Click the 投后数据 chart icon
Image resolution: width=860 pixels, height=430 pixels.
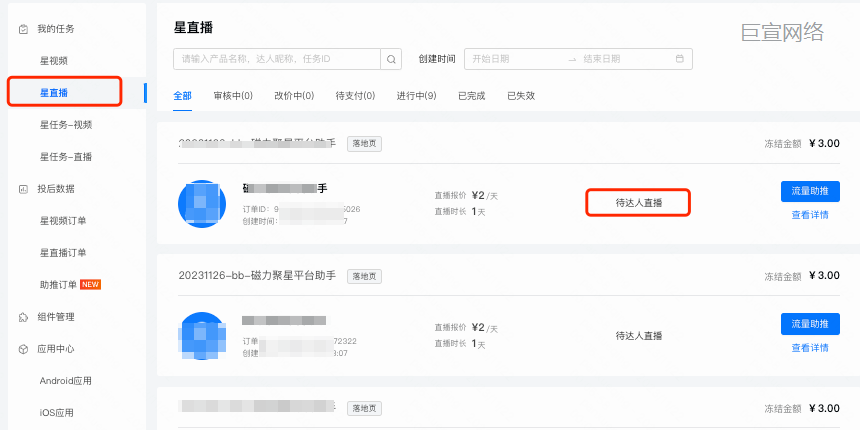coord(23,189)
